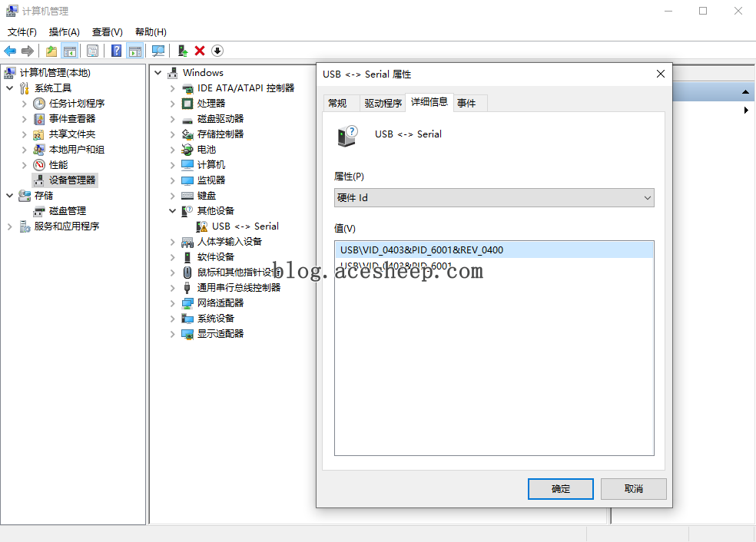Maximize the 计算机管理 window
The height and width of the screenshot is (542, 756).
tap(703, 11)
